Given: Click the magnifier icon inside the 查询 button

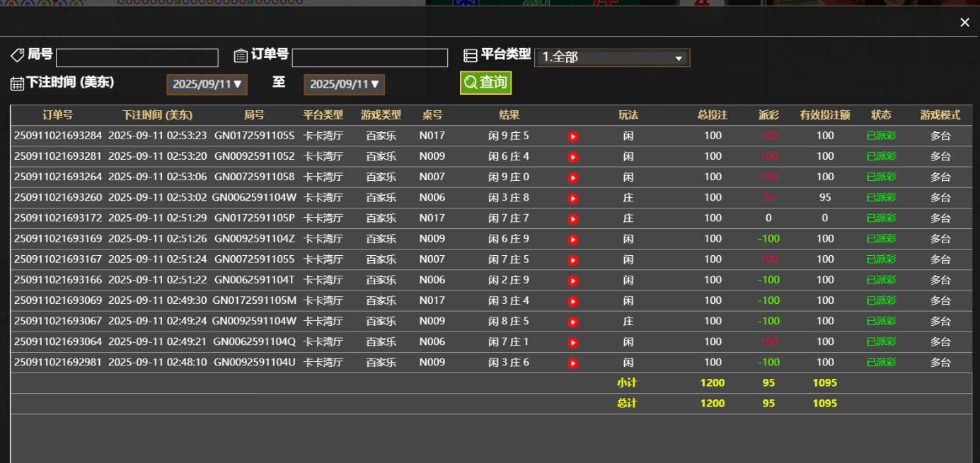Looking at the screenshot, I should click(x=470, y=83).
